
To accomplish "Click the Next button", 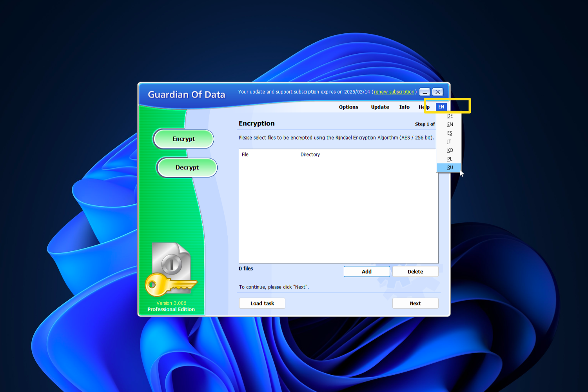I will coord(415,303).
